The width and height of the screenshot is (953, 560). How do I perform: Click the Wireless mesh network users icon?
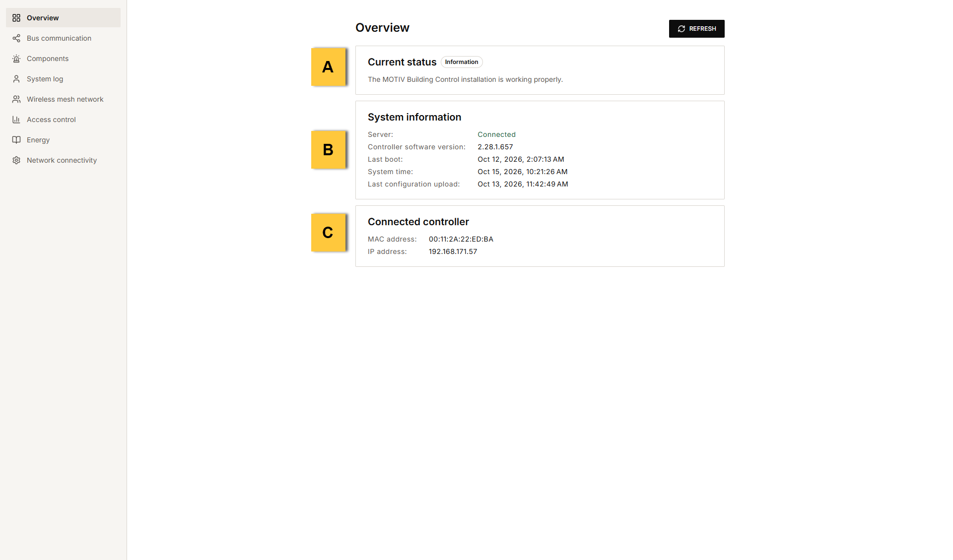pos(16,99)
